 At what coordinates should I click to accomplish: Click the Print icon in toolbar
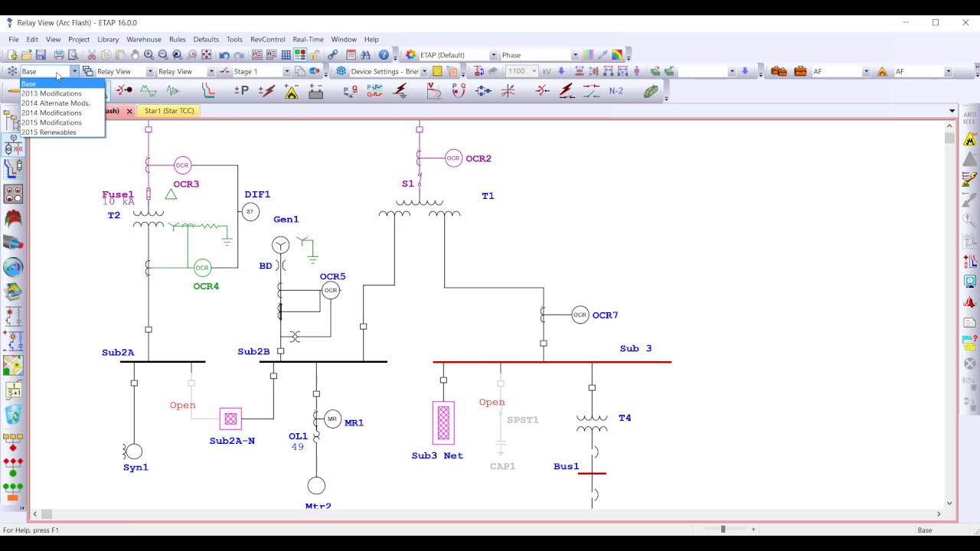pos(59,55)
